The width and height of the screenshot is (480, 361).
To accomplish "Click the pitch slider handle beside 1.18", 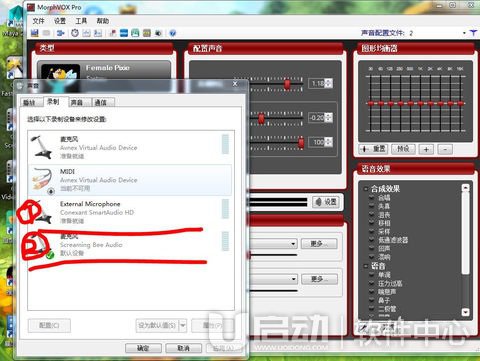I will click(287, 84).
